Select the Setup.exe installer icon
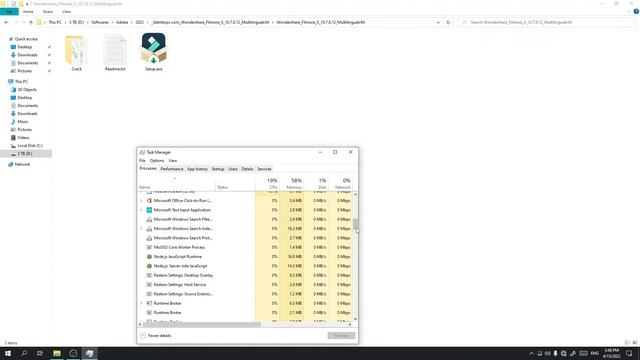Screen dimensions: 640x360 [x=153, y=49]
